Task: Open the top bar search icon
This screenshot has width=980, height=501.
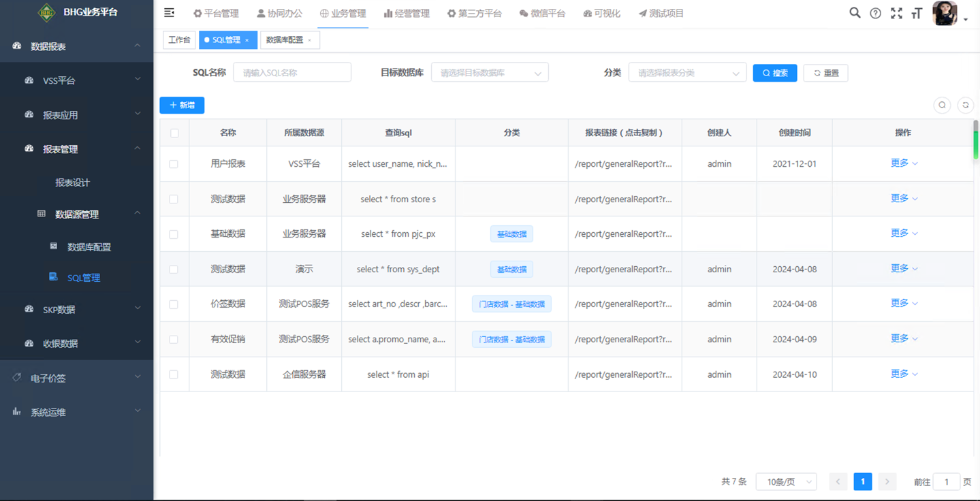Action: tap(855, 13)
